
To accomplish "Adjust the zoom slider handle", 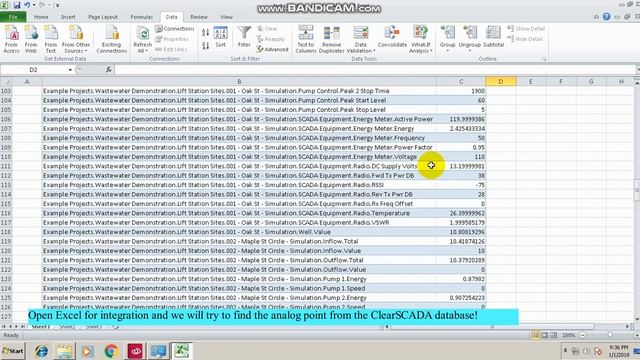I will pos(610,335).
